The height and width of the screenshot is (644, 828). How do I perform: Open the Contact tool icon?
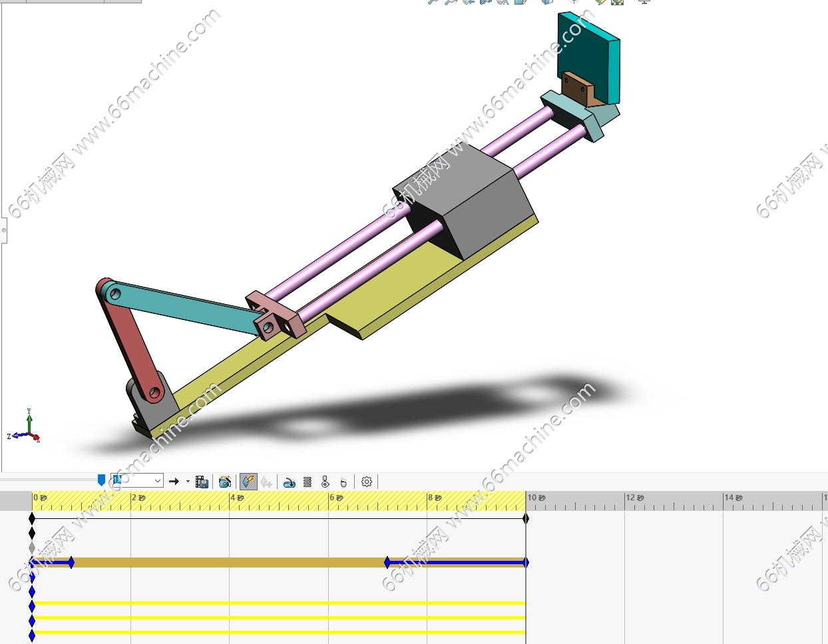click(x=325, y=482)
